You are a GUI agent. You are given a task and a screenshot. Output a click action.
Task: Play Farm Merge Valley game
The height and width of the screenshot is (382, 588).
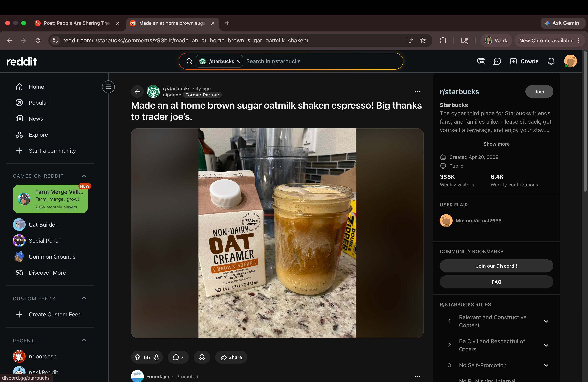[x=50, y=199]
